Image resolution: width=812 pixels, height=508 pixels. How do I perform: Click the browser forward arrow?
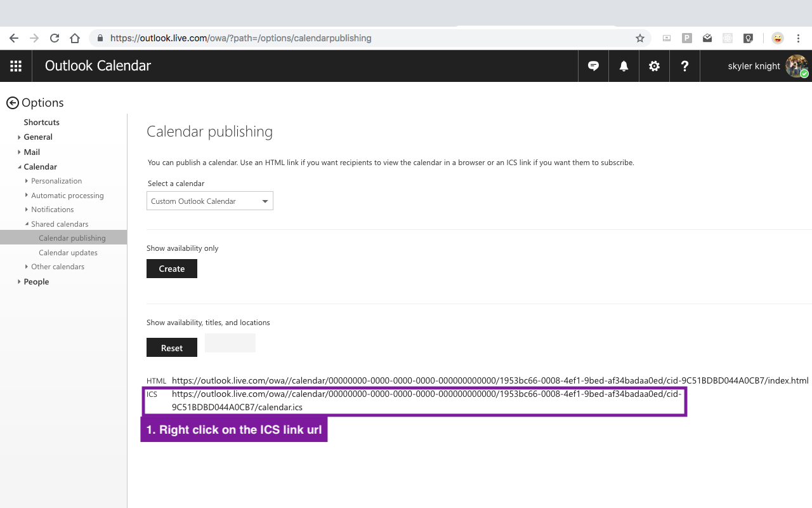coord(34,38)
